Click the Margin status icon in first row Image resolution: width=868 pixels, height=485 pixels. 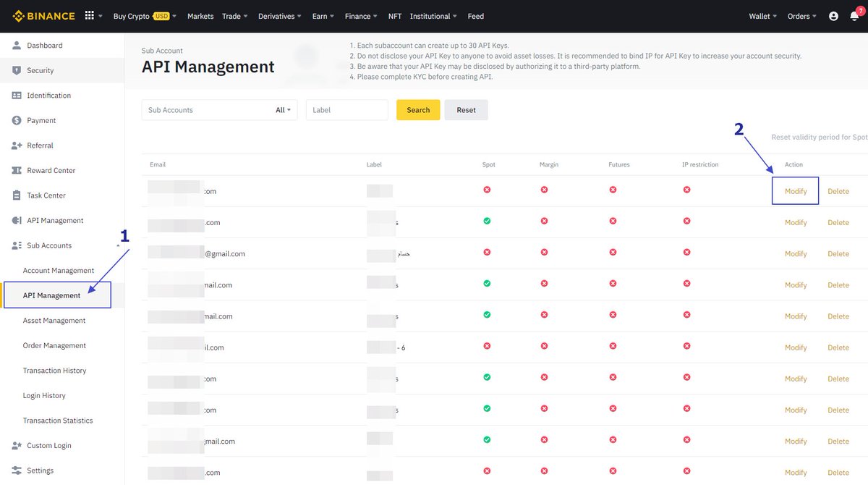tap(544, 190)
